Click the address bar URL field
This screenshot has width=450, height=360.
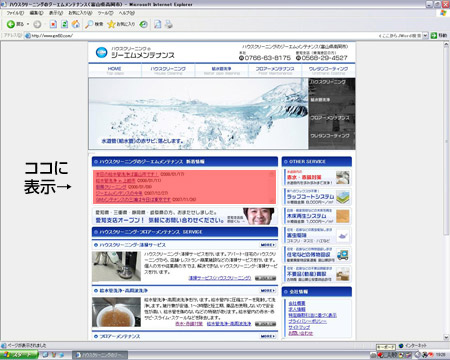200,35
